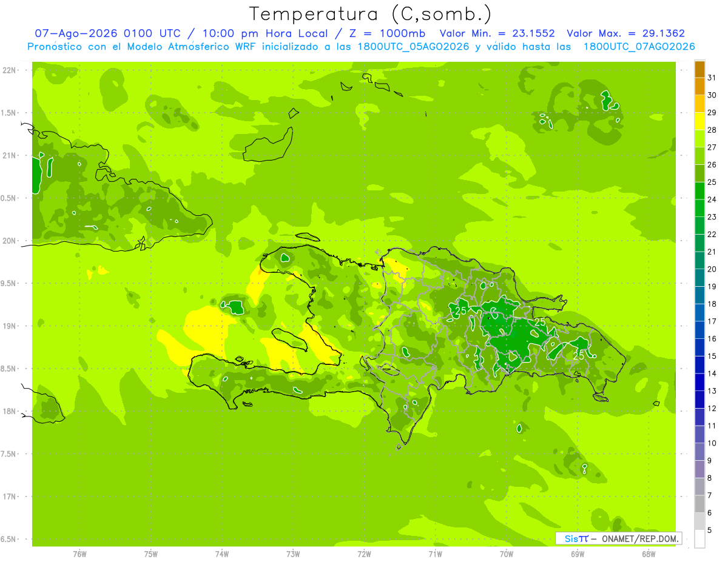Click the yellow legend swatch between 28 and 29
Viewport: 728px width, 562px height.
coord(699,121)
